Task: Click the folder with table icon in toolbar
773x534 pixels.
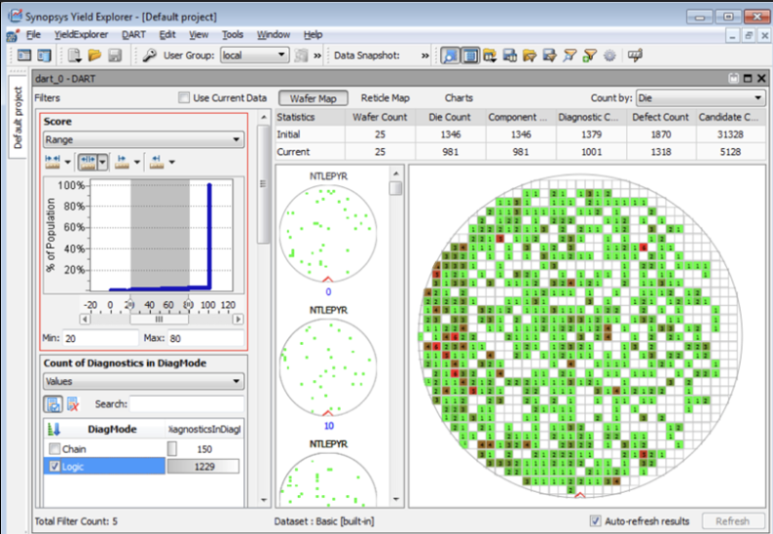Action: (x=490, y=55)
